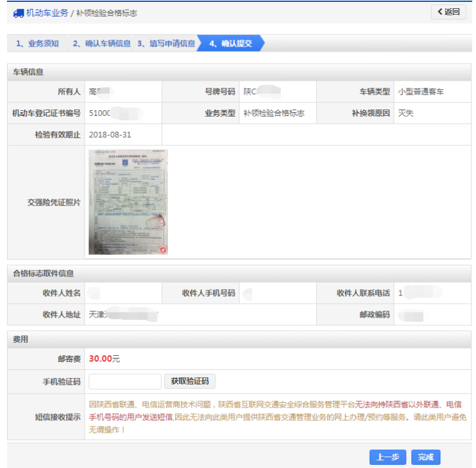The image size is (476, 468).
Task: Switch to step 2 确认车辆信息
Action: 101,43
